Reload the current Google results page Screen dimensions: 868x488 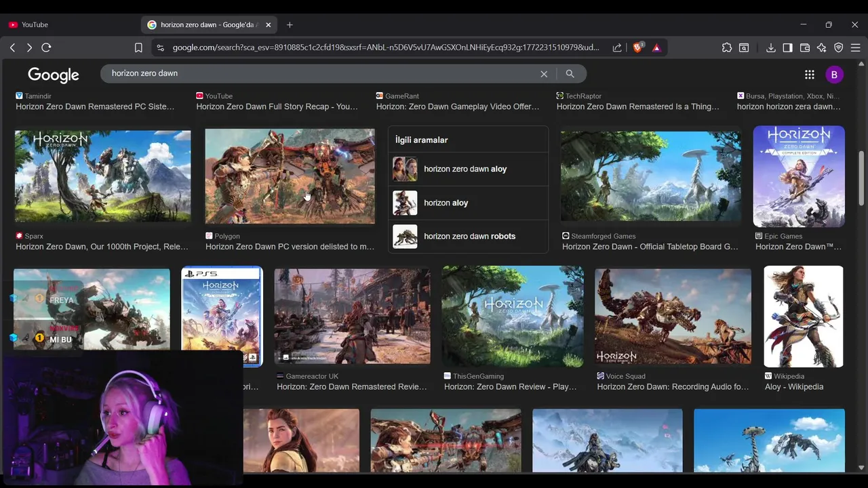[46, 47]
